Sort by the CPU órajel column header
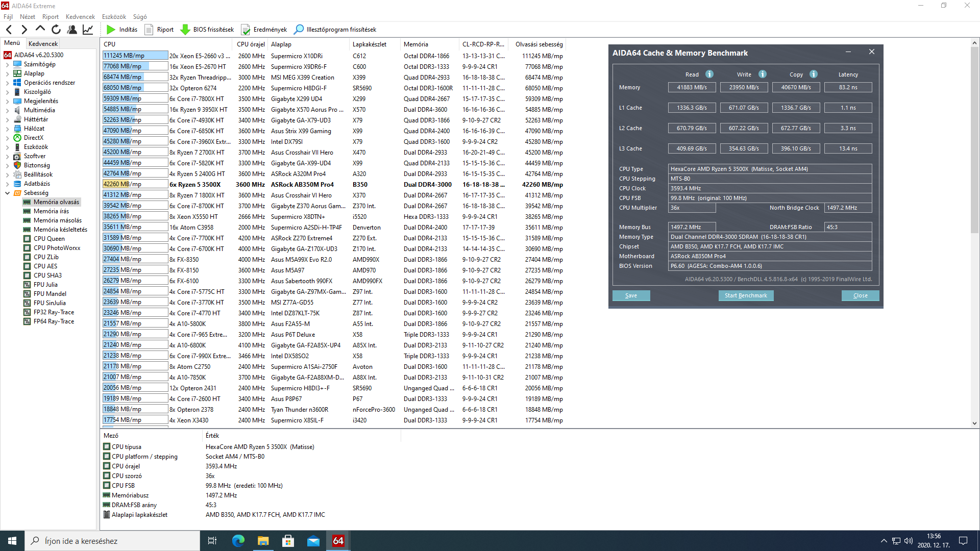This screenshot has height=551, width=980. click(x=250, y=44)
